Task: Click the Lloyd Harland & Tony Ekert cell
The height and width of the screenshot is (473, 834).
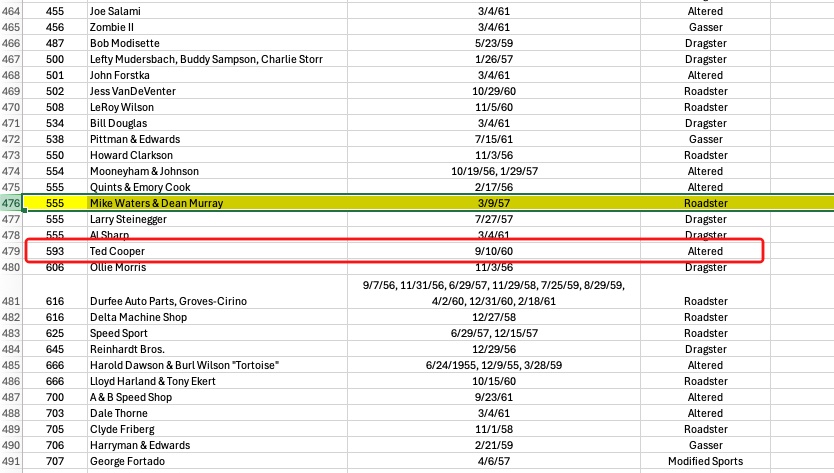Action: (x=217, y=381)
